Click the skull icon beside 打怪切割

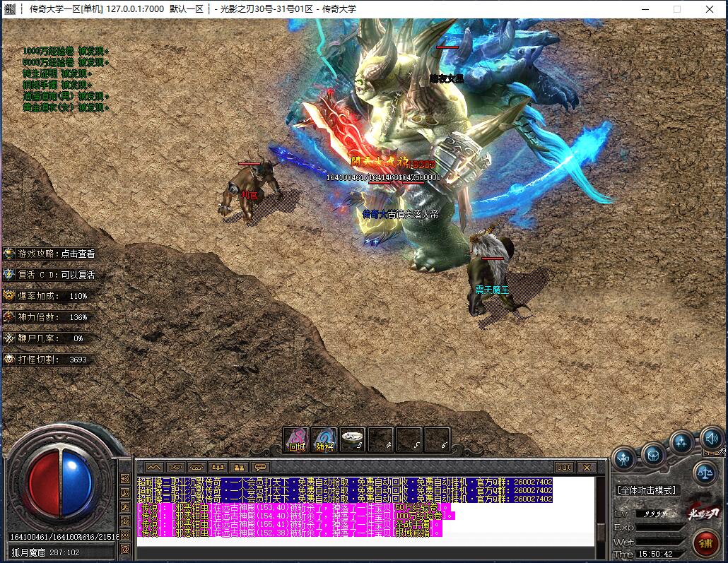(9, 360)
